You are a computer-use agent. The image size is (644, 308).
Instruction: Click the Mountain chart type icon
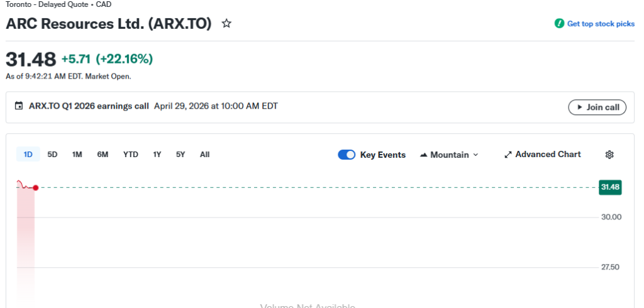(x=423, y=155)
